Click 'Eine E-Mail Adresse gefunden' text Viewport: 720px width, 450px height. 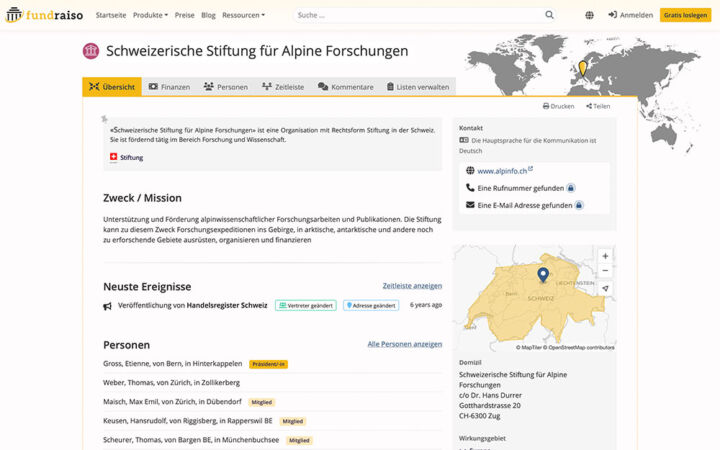click(524, 205)
